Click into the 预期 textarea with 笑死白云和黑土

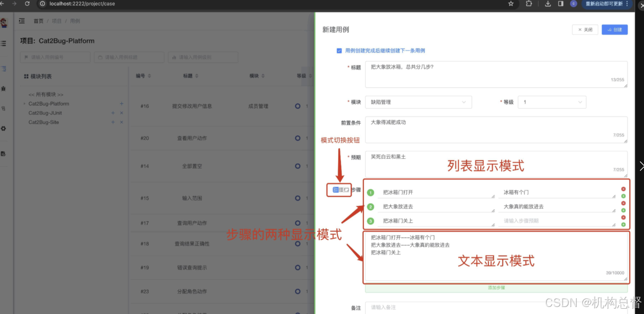(496, 164)
